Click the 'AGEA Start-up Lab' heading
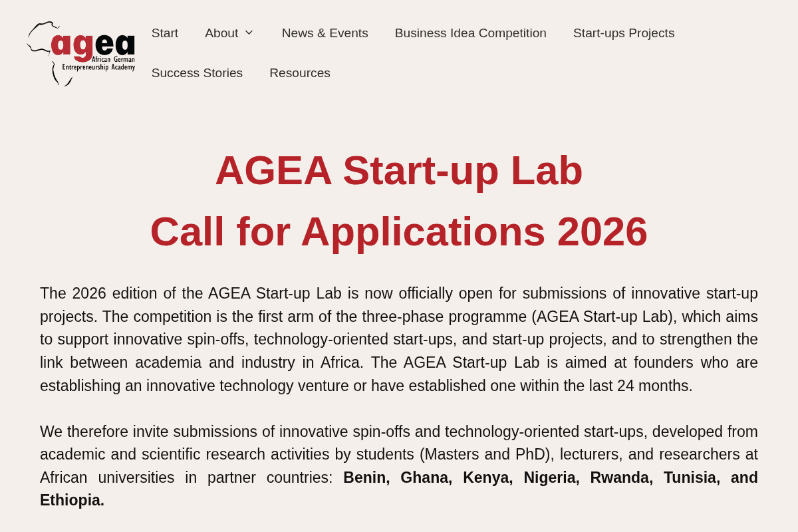 [x=399, y=171]
